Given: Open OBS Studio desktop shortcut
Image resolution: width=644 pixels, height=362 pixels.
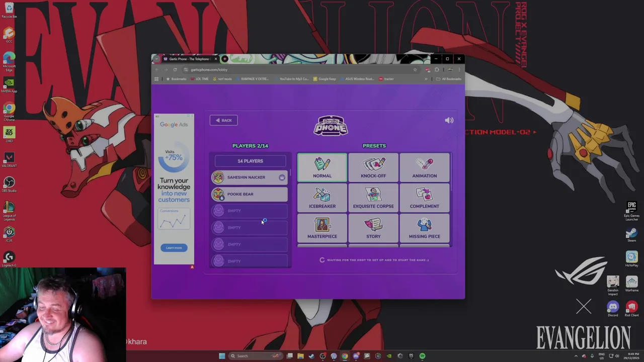Looking at the screenshot, I should (9, 184).
